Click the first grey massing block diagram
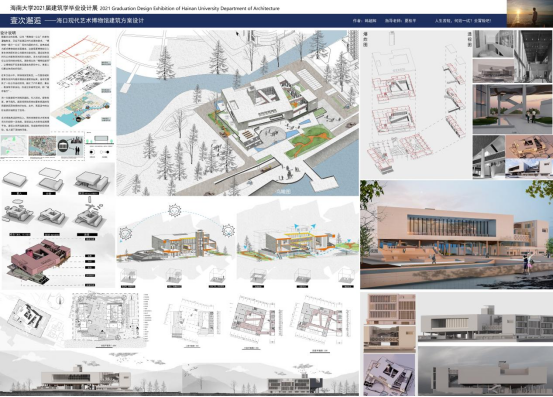The image size is (553, 397). (15, 179)
